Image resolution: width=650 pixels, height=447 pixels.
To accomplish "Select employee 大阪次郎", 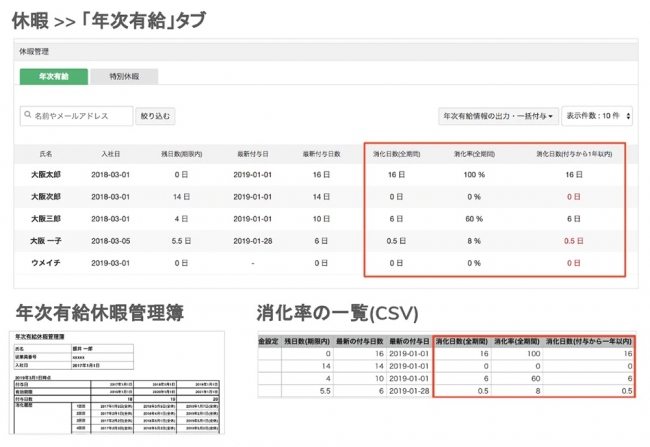I will [x=46, y=197].
